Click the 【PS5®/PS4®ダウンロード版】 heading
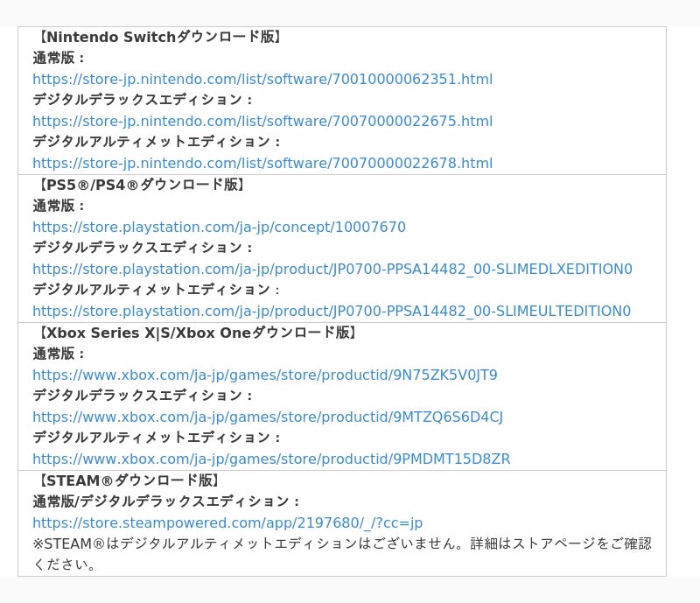Viewport: 700px width, 603px height. point(140,185)
